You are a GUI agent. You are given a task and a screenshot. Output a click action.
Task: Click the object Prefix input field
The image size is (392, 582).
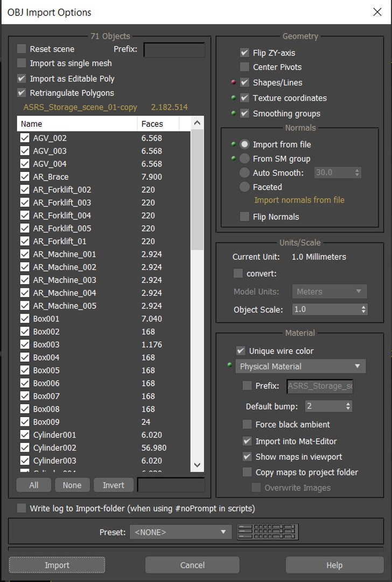click(174, 50)
